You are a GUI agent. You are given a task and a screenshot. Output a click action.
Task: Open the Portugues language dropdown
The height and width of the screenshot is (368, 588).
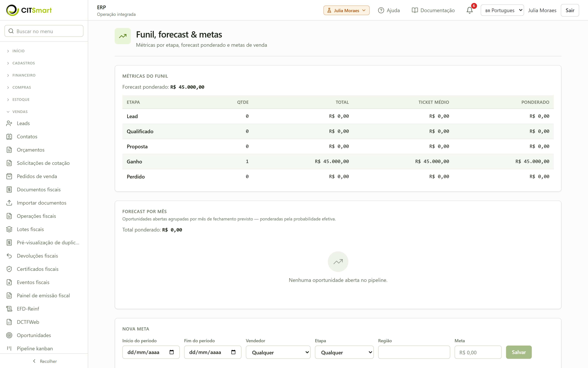pyautogui.click(x=502, y=10)
